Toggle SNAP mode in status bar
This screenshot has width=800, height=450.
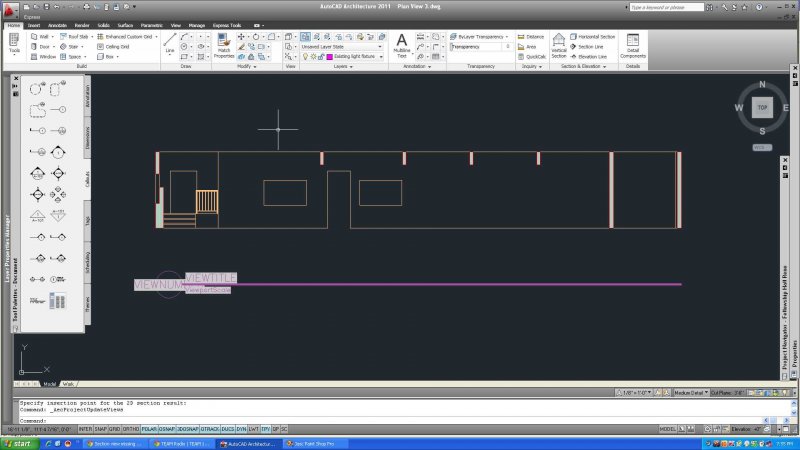[100, 430]
